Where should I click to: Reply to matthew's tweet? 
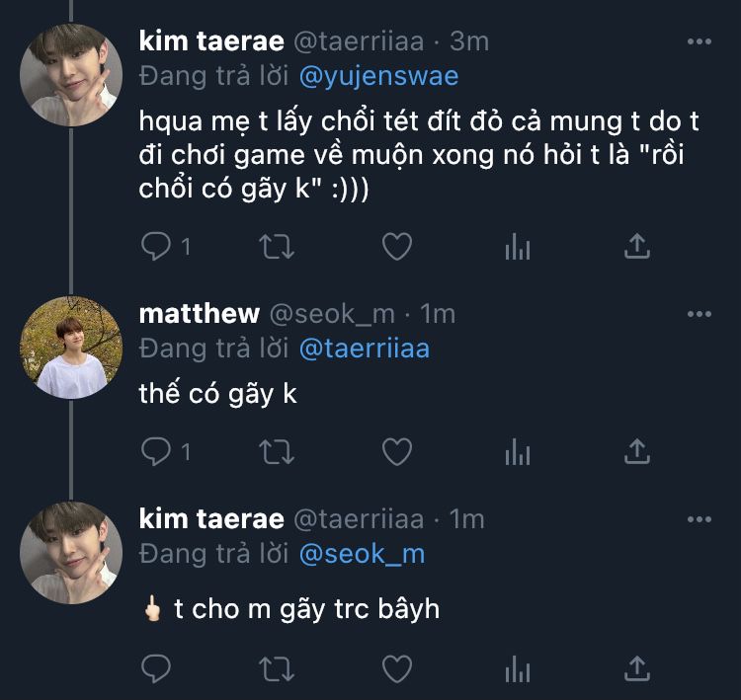click(x=156, y=451)
